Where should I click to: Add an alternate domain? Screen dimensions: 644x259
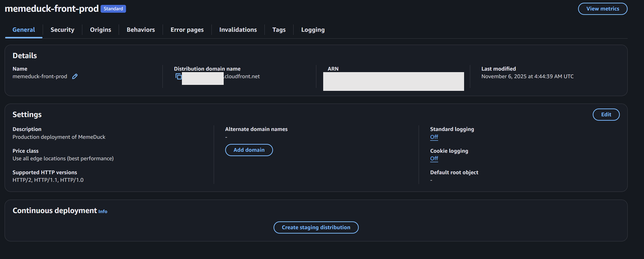pos(249,150)
